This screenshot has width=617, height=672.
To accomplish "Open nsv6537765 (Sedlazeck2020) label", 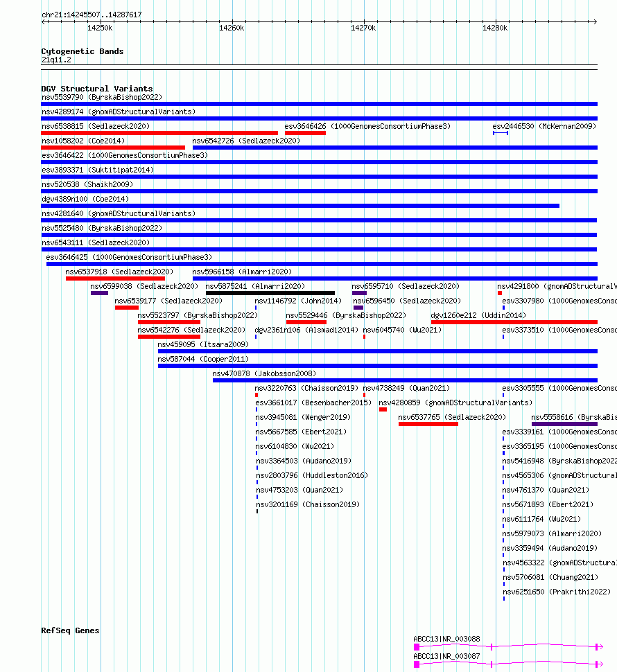I will pos(452,418).
